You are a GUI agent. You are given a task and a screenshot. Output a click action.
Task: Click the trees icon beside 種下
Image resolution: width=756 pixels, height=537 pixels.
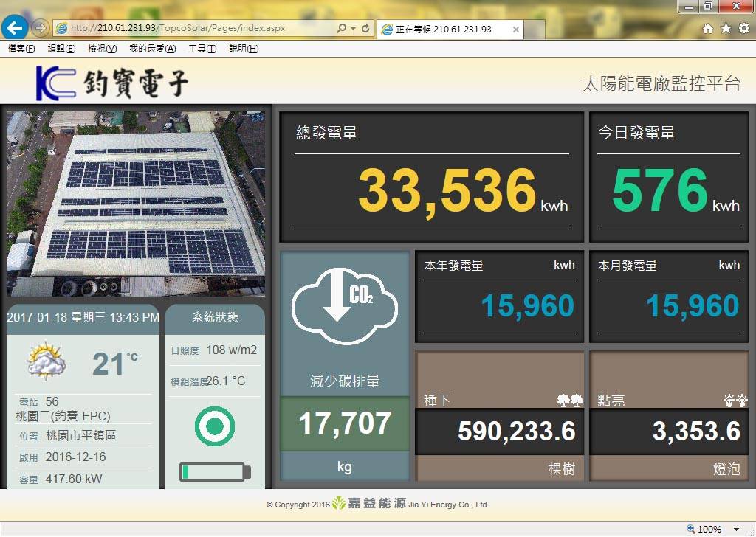click(570, 401)
